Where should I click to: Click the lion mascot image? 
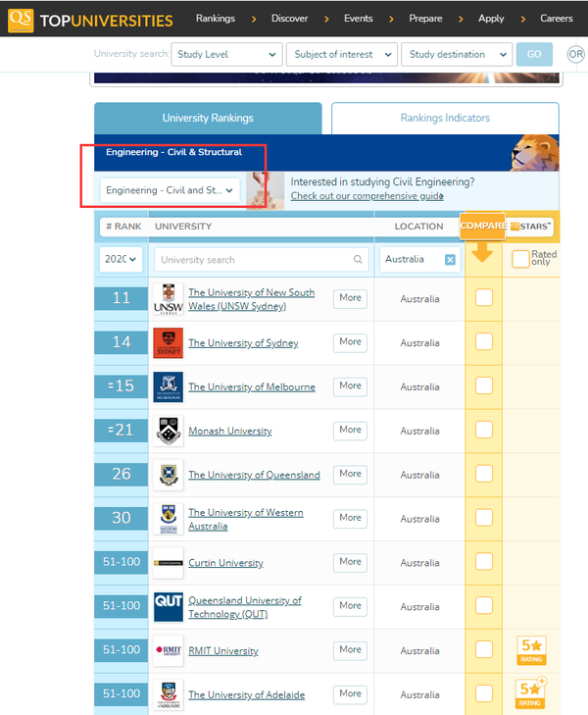(534, 153)
